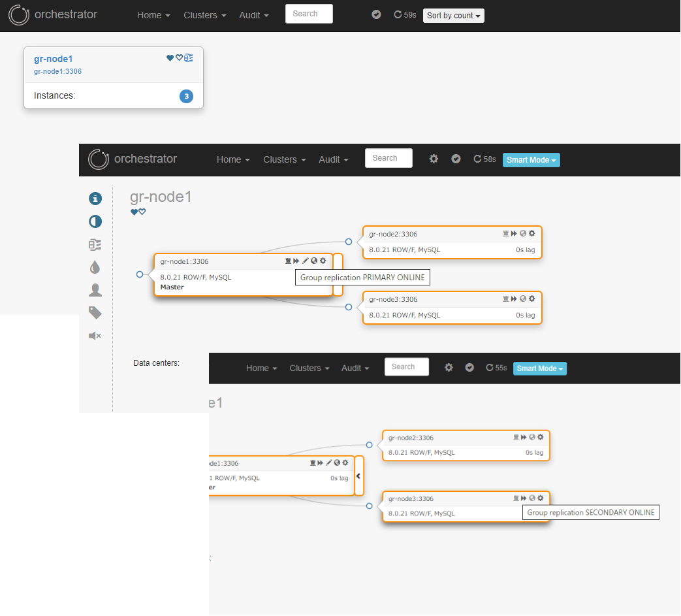Image resolution: width=681 pixels, height=616 pixels.
Task: Click the Search field in the 55s navbar
Action: point(407,366)
